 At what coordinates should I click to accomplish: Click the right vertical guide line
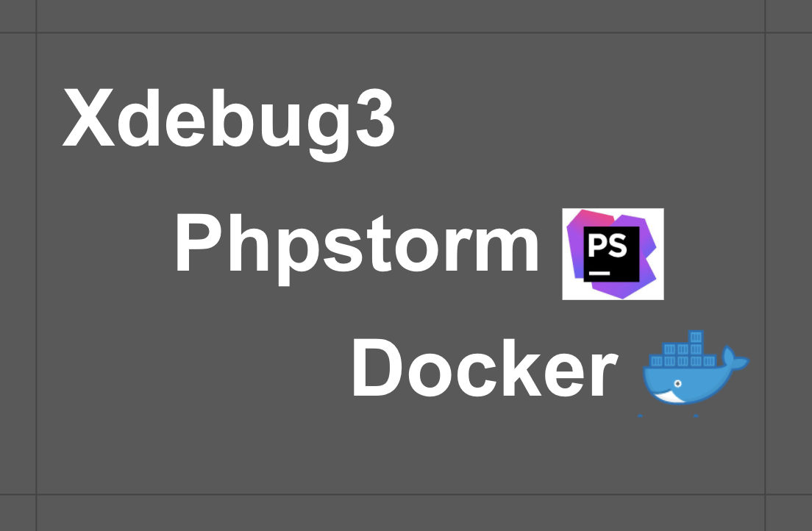(765, 265)
